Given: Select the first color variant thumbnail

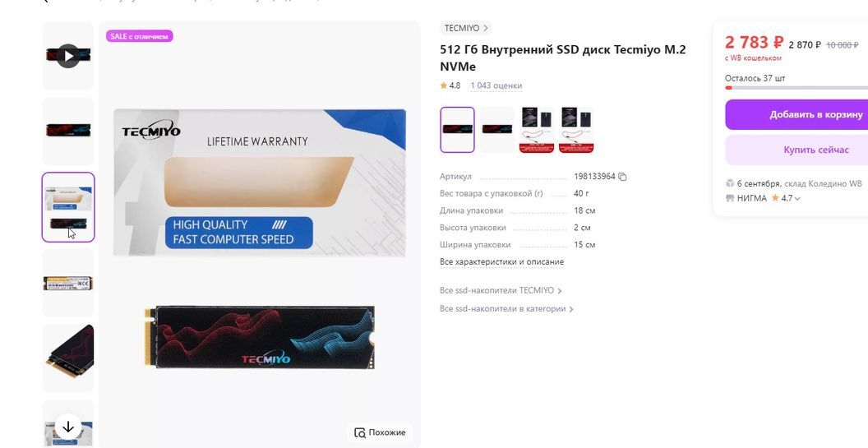Looking at the screenshot, I should (x=457, y=130).
